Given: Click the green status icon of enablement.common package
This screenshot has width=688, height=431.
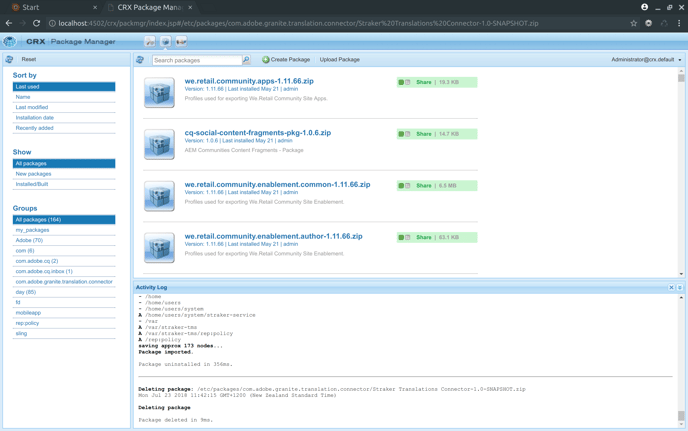Looking at the screenshot, I should pyautogui.click(x=401, y=186).
